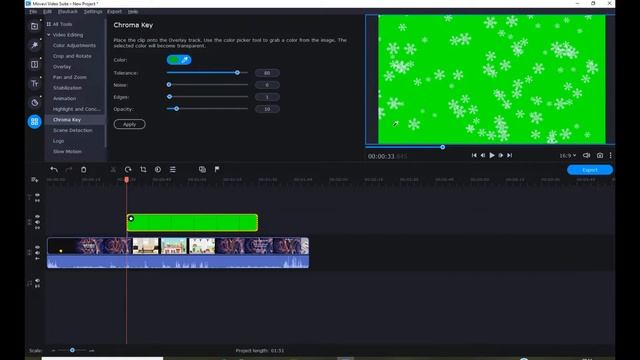Click the preview seek bar handle
The height and width of the screenshot is (360, 640).
[442, 147]
